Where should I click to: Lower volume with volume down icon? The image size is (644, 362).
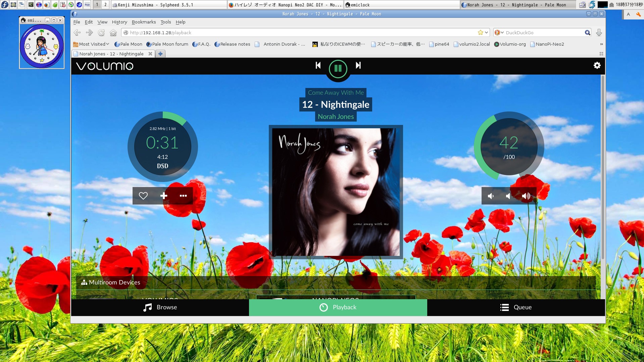pyautogui.click(x=491, y=196)
